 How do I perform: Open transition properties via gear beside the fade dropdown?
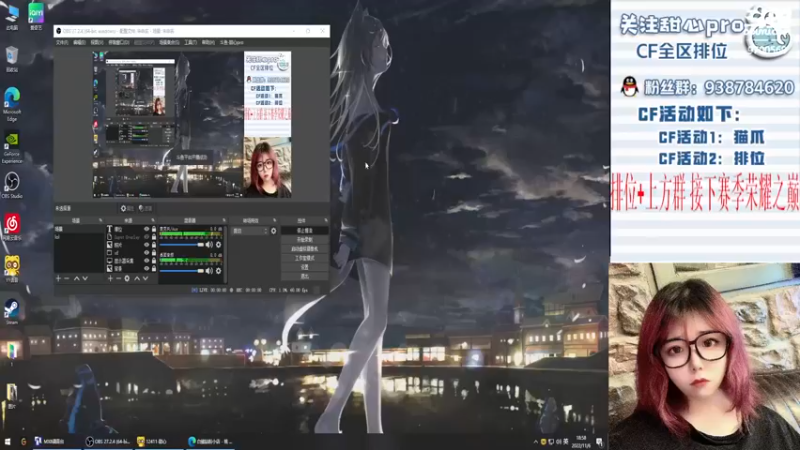(x=273, y=231)
